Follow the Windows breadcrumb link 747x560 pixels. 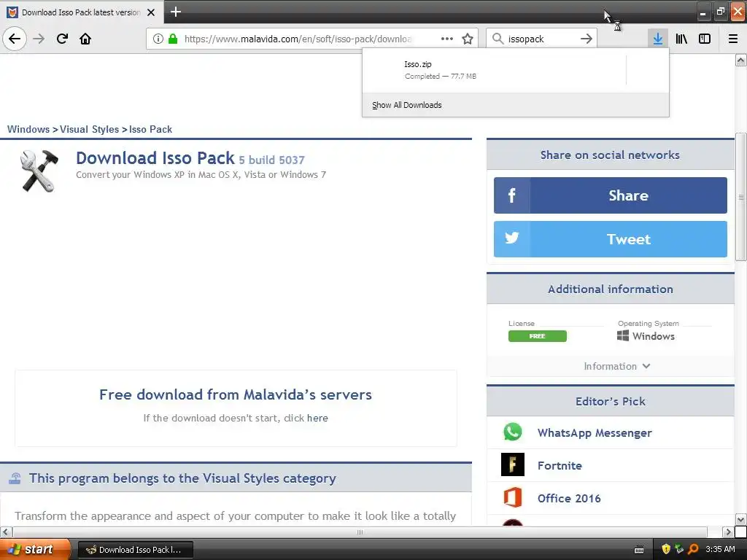tap(28, 129)
